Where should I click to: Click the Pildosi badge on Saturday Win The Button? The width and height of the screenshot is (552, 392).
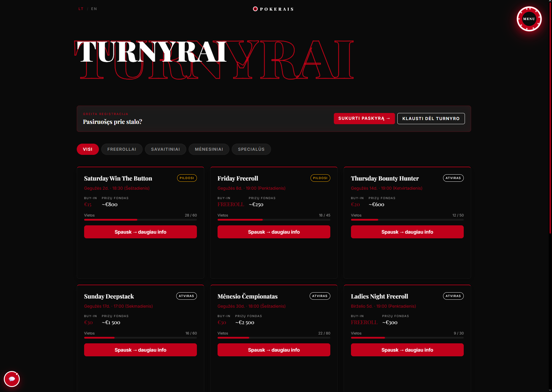pyautogui.click(x=187, y=178)
